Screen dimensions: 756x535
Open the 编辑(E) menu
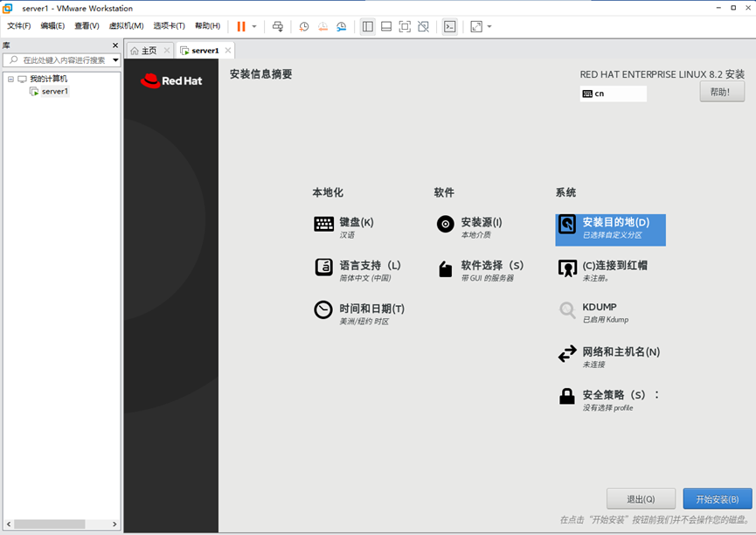pos(52,26)
